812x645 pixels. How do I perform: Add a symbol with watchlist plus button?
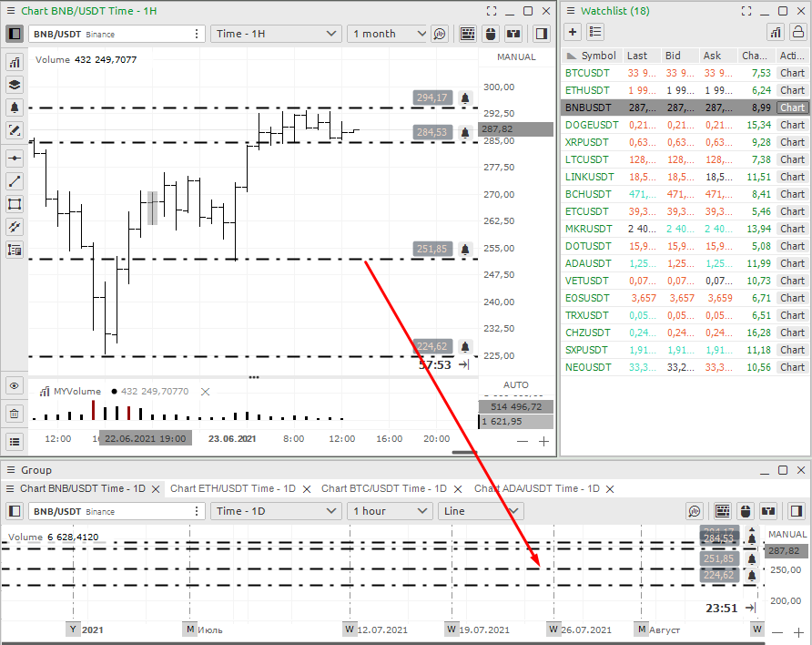coord(573,32)
